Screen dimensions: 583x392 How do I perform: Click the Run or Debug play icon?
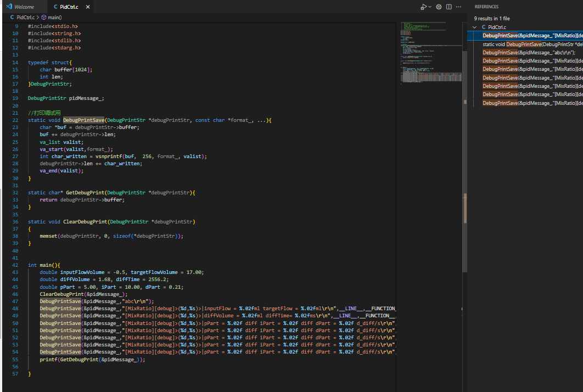(x=423, y=7)
